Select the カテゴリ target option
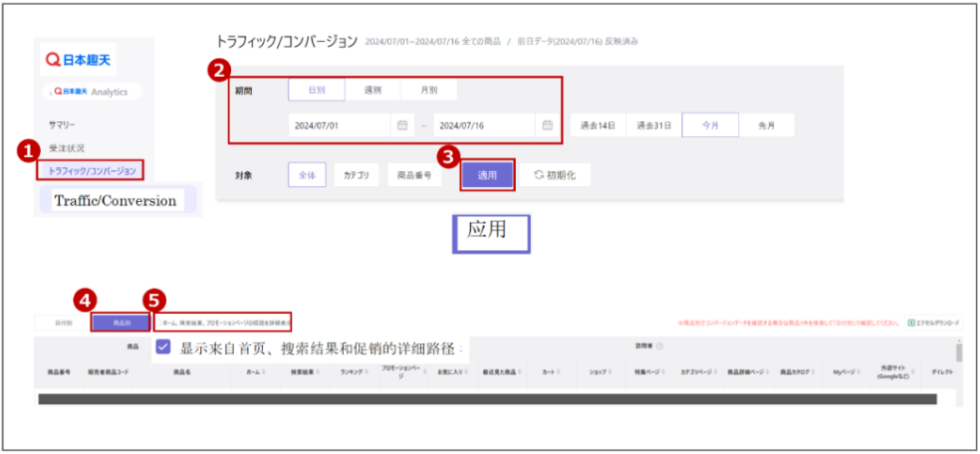This screenshot has height=454, width=980. [356, 175]
